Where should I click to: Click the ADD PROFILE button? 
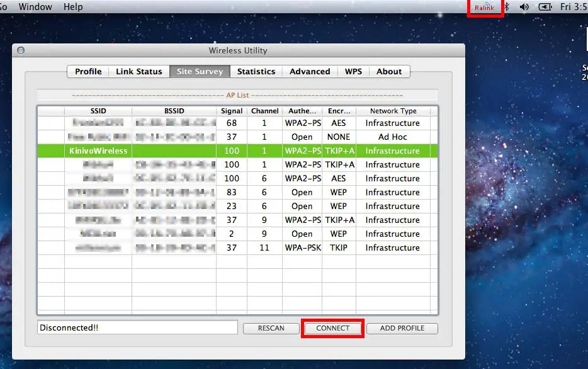(402, 328)
